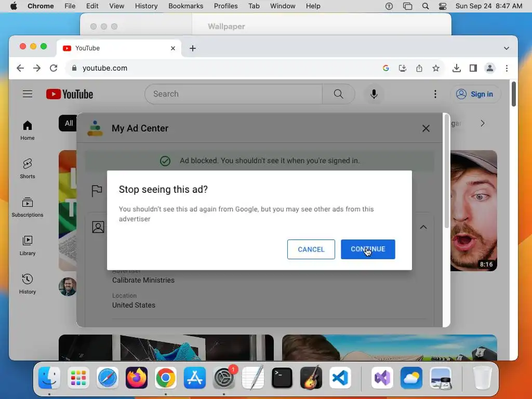532x399 pixels.
Task: Open Shorts in the sidebar
Action: [28, 169]
